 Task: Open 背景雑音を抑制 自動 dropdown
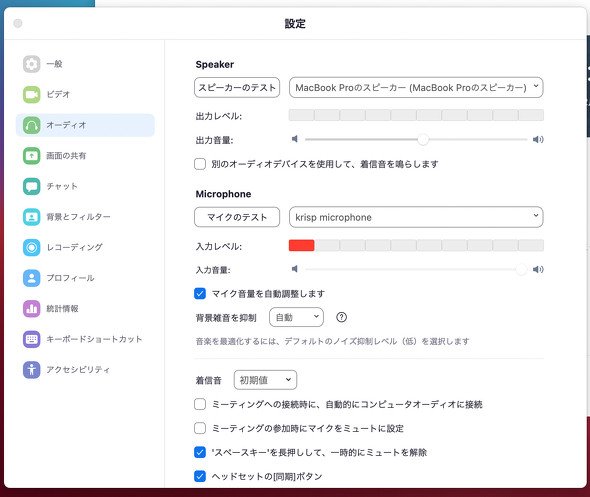[x=297, y=317]
